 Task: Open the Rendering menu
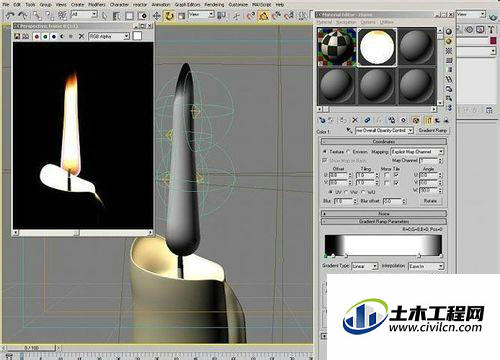(x=214, y=5)
